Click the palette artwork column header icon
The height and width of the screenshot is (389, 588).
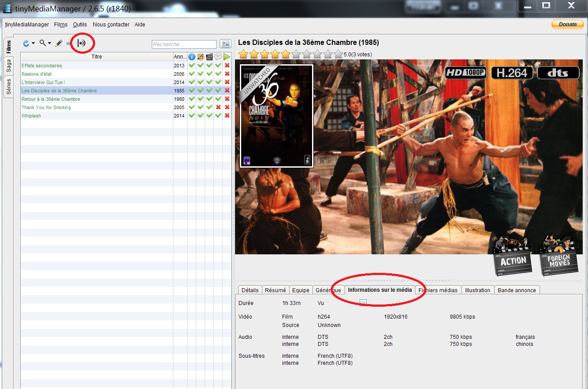[201, 57]
